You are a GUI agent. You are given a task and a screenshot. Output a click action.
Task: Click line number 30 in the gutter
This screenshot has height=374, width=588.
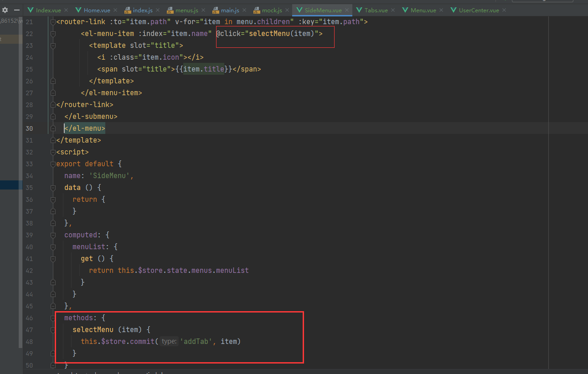coord(30,128)
